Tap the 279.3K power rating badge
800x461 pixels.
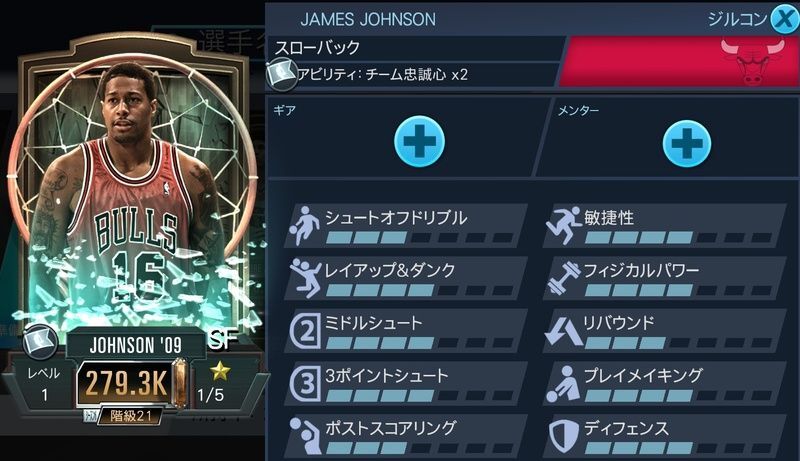[126, 382]
